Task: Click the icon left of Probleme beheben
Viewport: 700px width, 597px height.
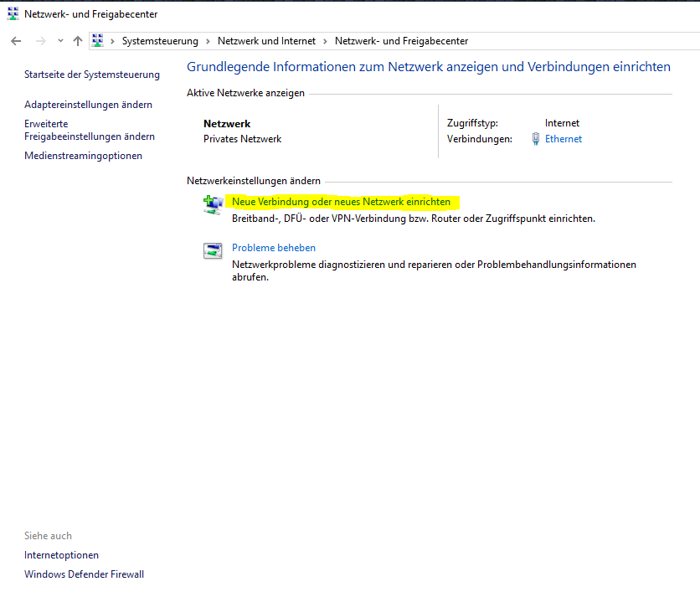Action: [x=213, y=250]
